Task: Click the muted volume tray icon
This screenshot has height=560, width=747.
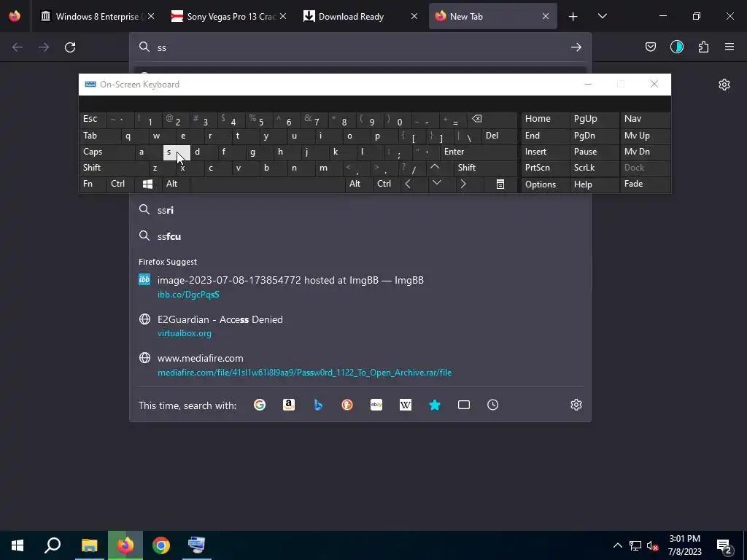Action: tap(653, 545)
